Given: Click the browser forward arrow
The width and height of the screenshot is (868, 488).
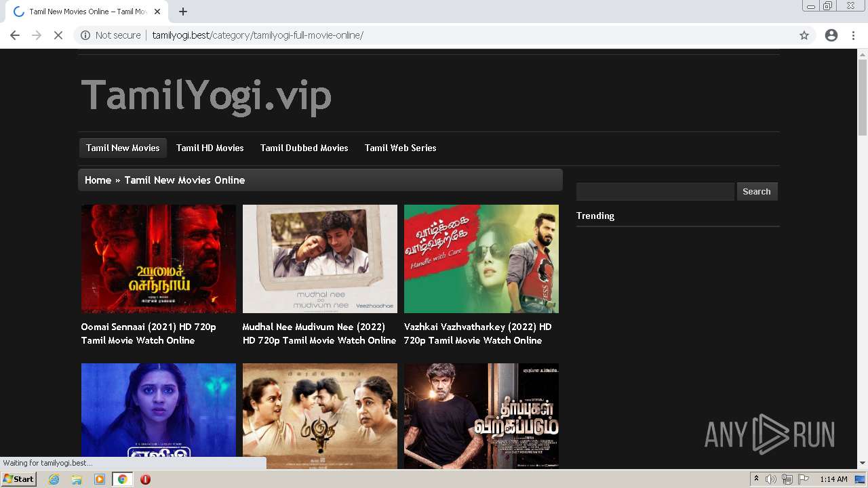Looking at the screenshot, I should [x=37, y=35].
